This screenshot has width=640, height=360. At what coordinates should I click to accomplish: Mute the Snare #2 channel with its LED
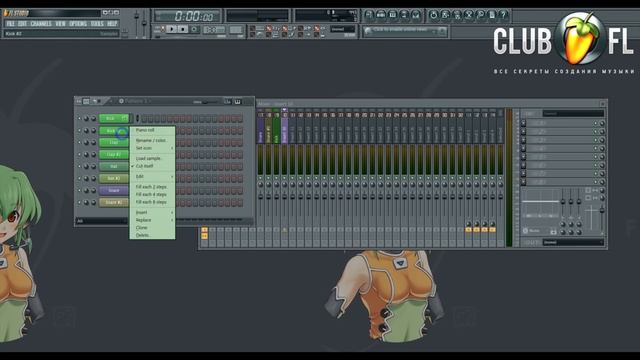click(80, 202)
